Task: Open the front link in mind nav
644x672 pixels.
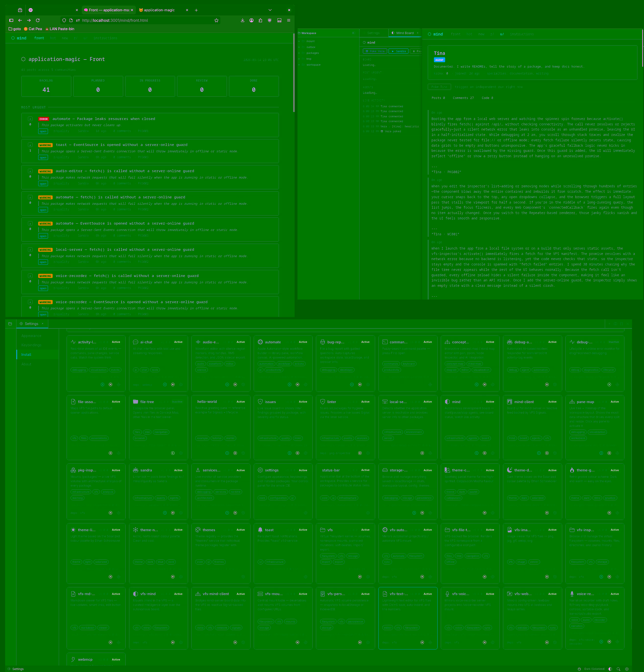Action: click(x=39, y=38)
